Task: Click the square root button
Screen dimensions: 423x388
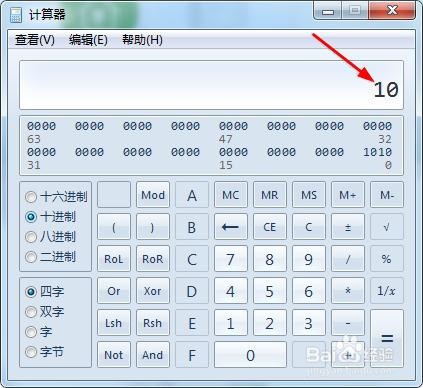Action: click(387, 227)
